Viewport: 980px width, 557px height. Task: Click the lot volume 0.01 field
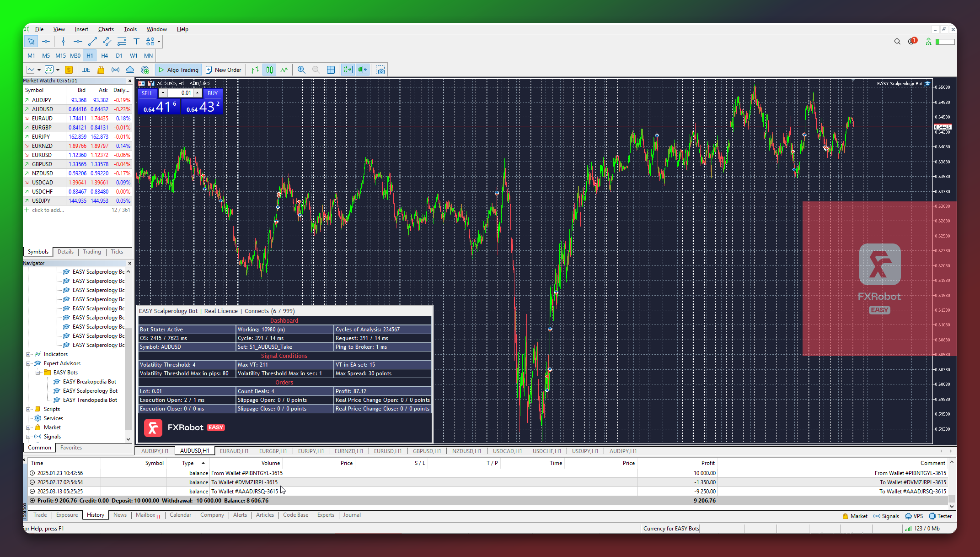coord(180,93)
